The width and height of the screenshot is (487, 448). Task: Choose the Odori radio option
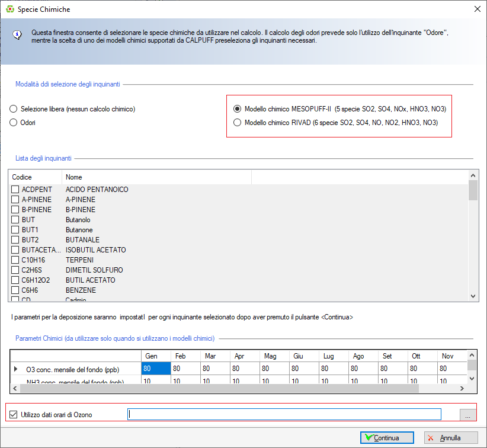[x=14, y=123]
